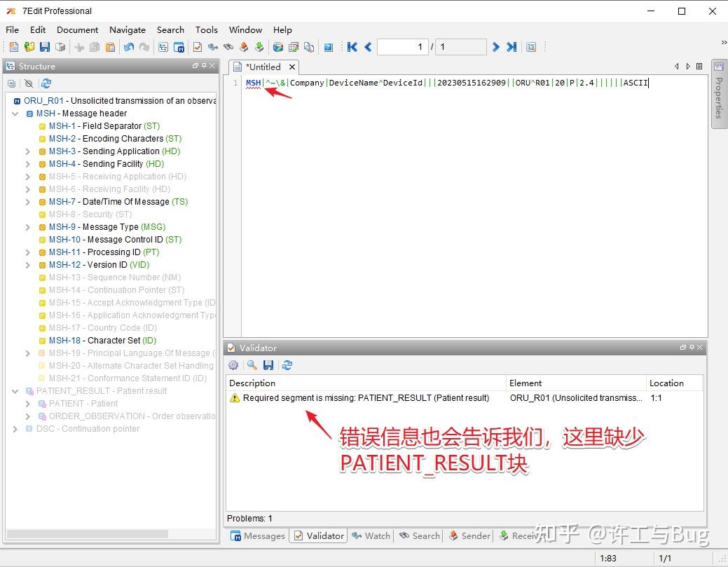Save validation results in Validator panel
Screen dimensions: 728x567
268,364
